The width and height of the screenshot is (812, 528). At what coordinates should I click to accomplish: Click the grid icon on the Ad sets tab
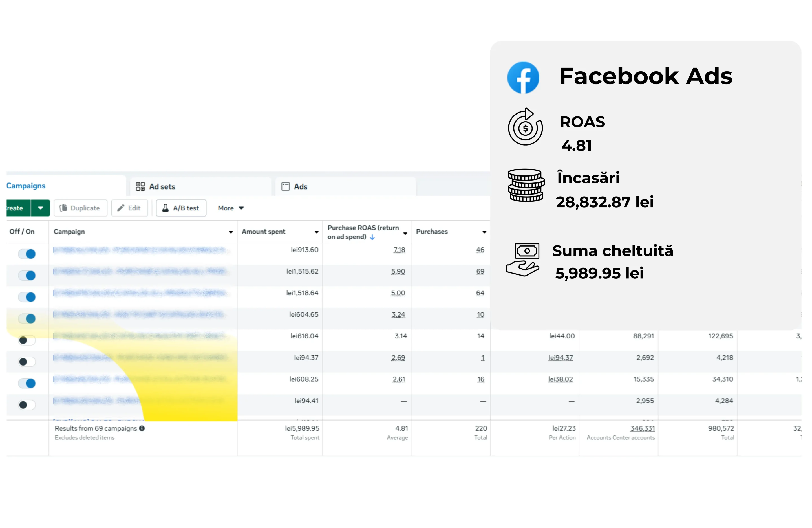click(x=140, y=186)
